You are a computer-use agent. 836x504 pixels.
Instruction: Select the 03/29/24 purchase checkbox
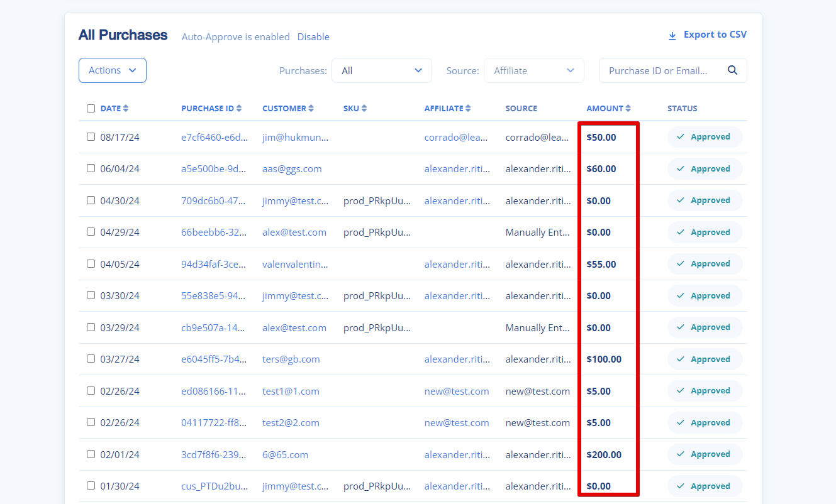(x=91, y=327)
